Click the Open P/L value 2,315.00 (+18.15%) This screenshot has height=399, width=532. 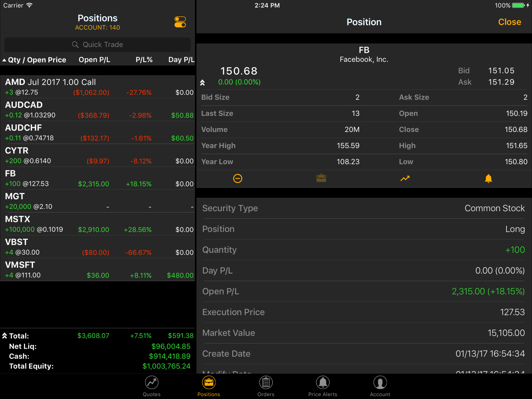488,291
